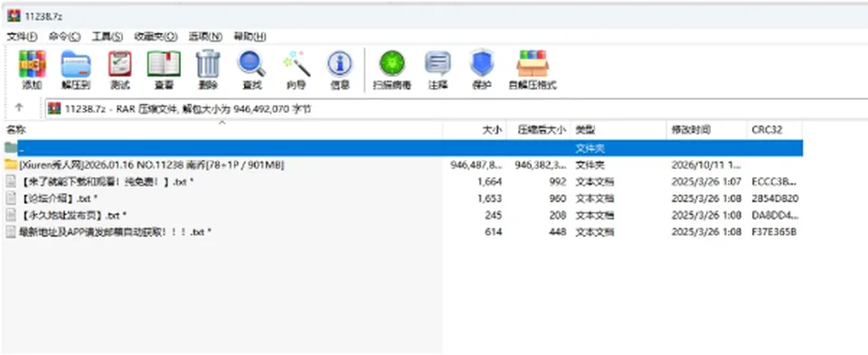
Task: Open the 帮助(H) menu
Action: tap(250, 36)
